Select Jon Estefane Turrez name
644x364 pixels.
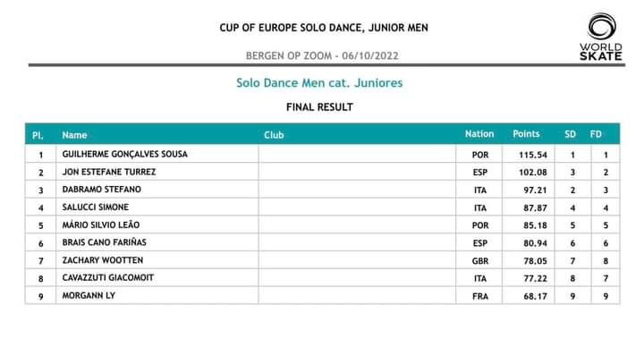click(x=109, y=172)
